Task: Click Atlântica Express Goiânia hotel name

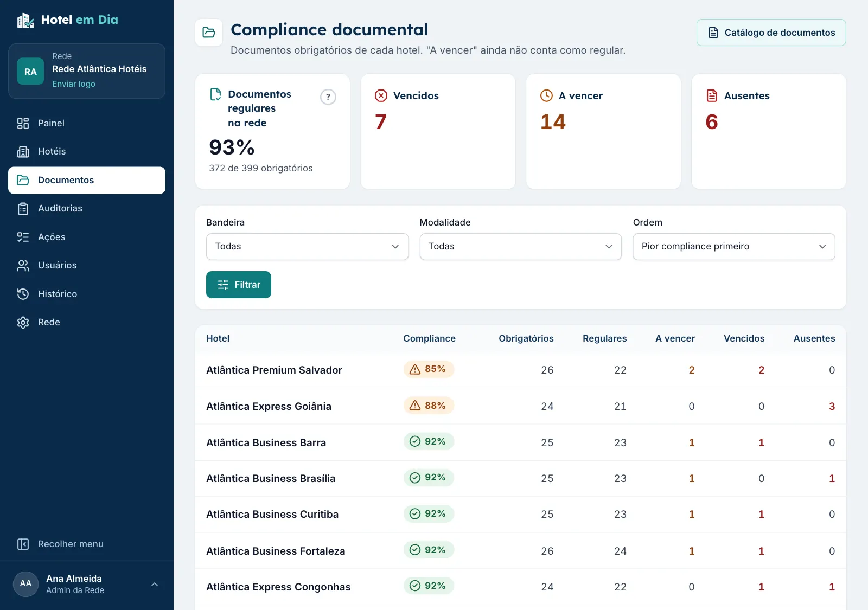Action: point(269,406)
